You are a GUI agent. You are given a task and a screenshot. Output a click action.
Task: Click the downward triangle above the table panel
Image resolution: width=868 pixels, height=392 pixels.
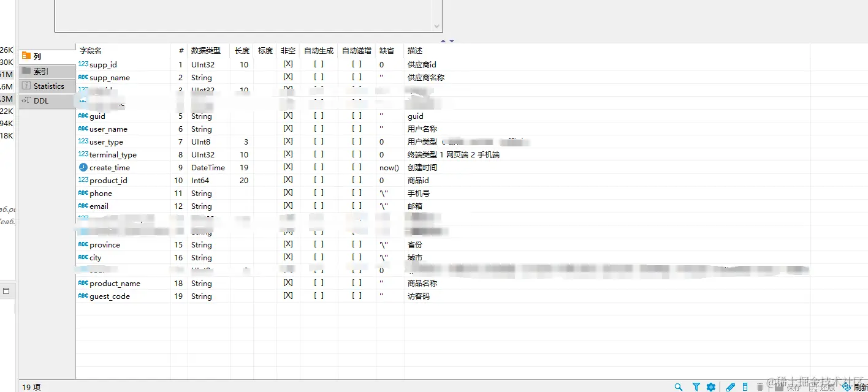(452, 41)
